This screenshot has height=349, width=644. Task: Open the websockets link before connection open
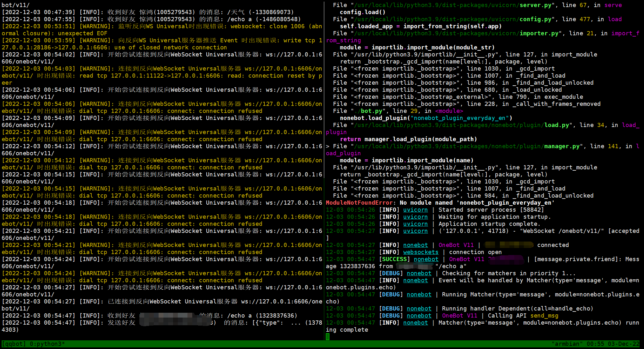pos(421,252)
